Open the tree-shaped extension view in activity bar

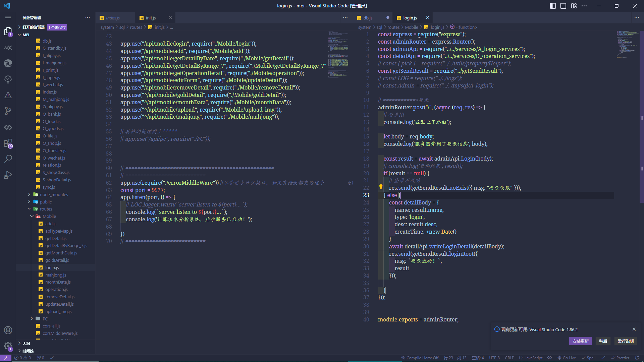(8, 79)
